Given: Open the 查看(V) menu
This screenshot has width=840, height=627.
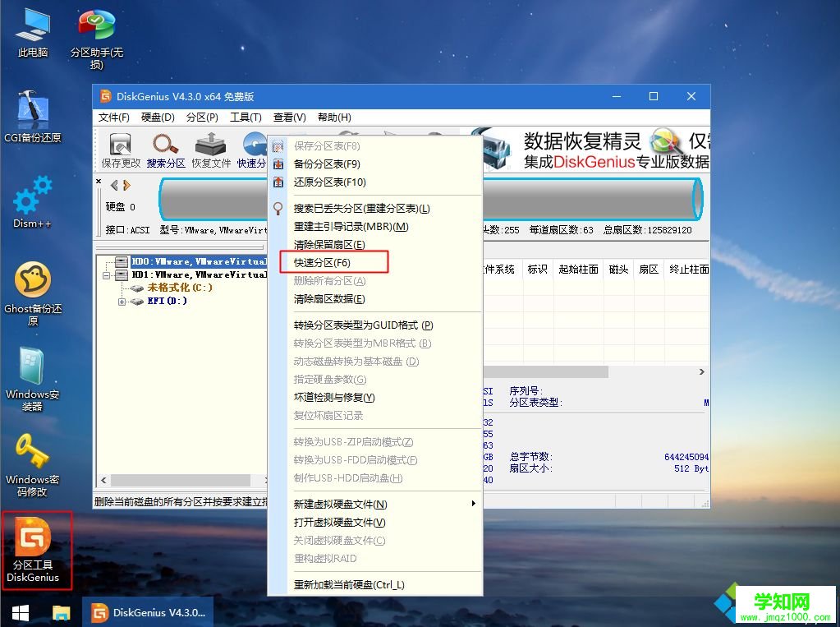Looking at the screenshot, I should click(289, 117).
